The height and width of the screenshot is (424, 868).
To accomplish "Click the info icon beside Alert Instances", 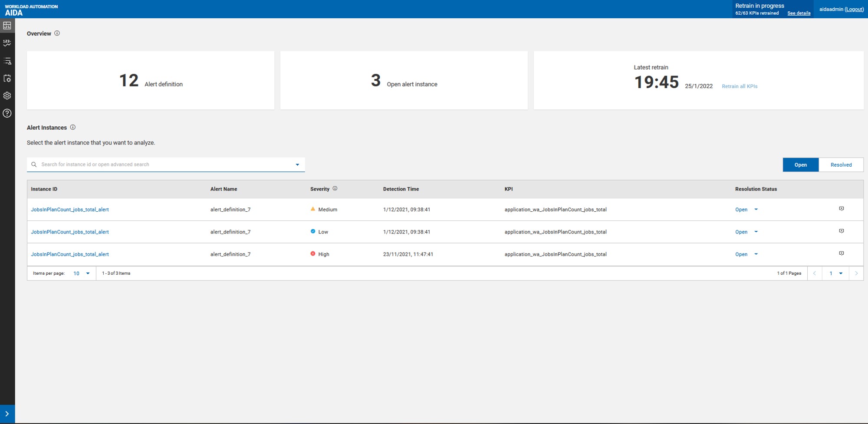I will (x=73, y=127).
